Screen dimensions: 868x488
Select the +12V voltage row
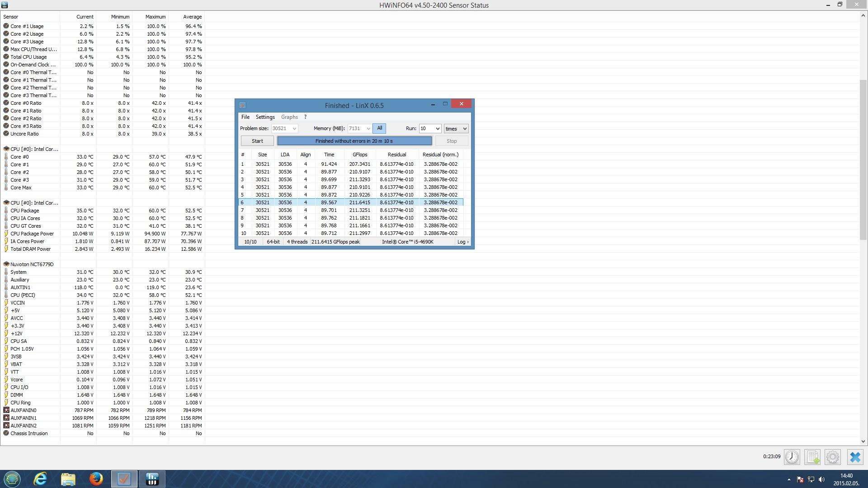(103, 333)
